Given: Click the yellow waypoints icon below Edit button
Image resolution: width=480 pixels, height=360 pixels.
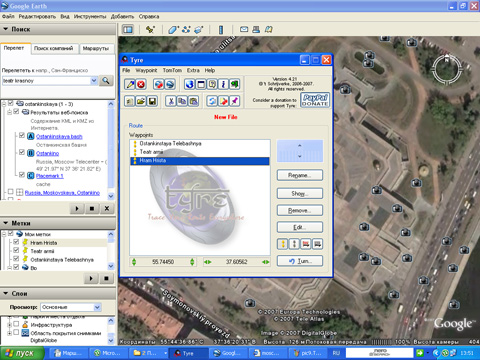Looking at the screenshot, I should coord(283,244).
